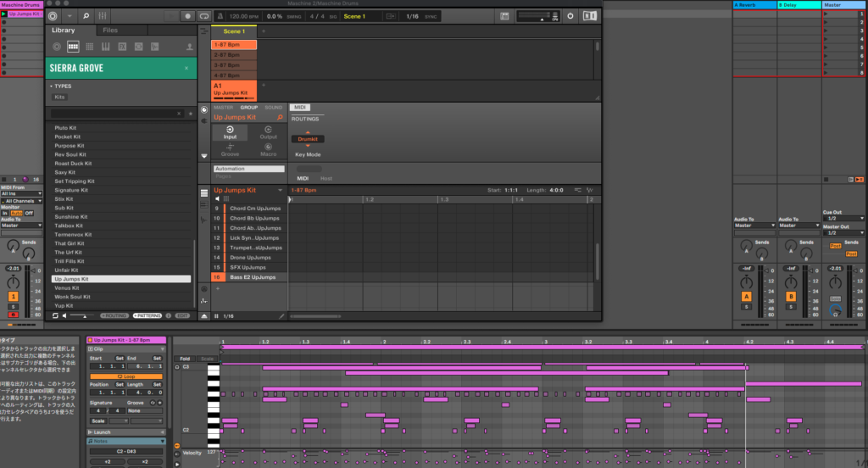Toggle the +PATTERNS option in browser footer
The height and width of the screenshot is (468, 868).
(x=147, y=315)
